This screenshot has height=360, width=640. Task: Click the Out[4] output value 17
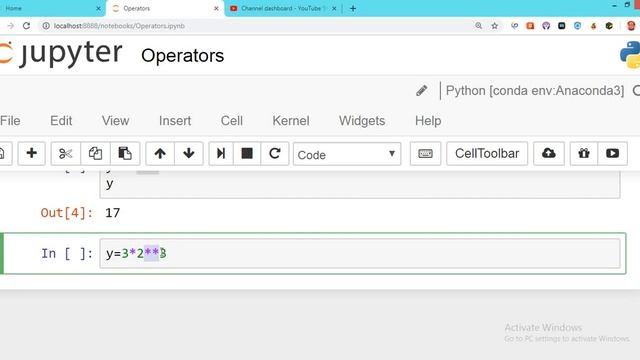(x=113, y=213)
